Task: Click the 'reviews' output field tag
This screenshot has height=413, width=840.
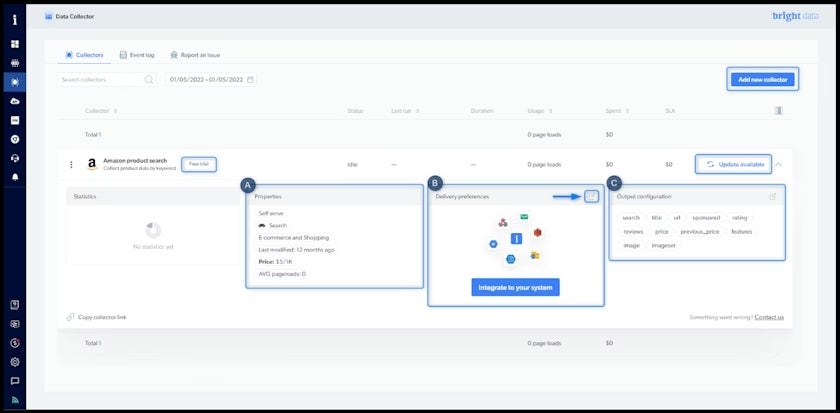Action: tap(633, 232)
